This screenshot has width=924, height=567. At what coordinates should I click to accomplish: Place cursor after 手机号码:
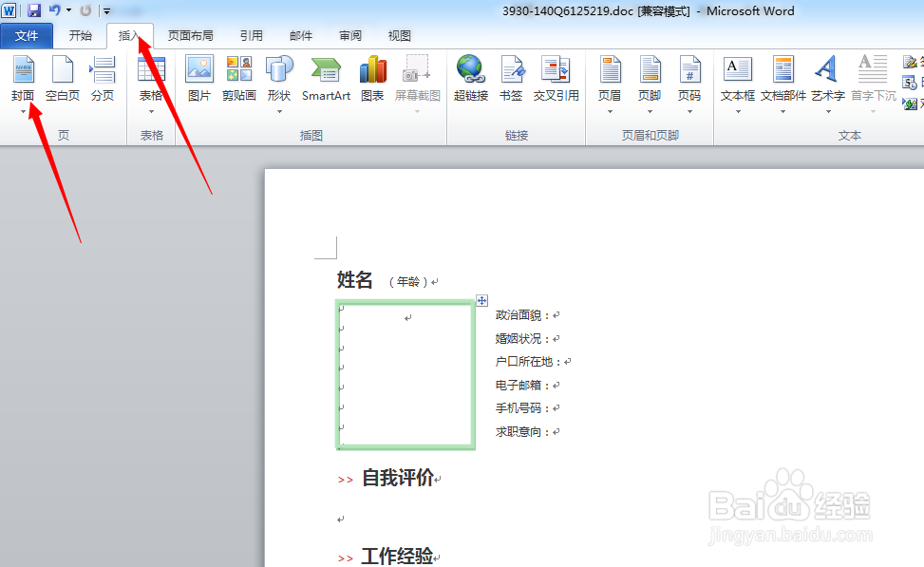(x=556, y=408)
